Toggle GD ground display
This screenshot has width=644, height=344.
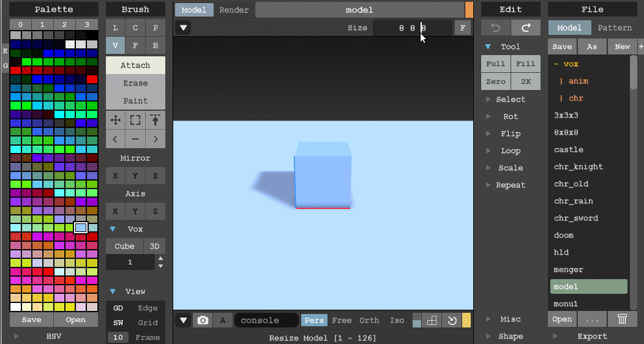118,308
